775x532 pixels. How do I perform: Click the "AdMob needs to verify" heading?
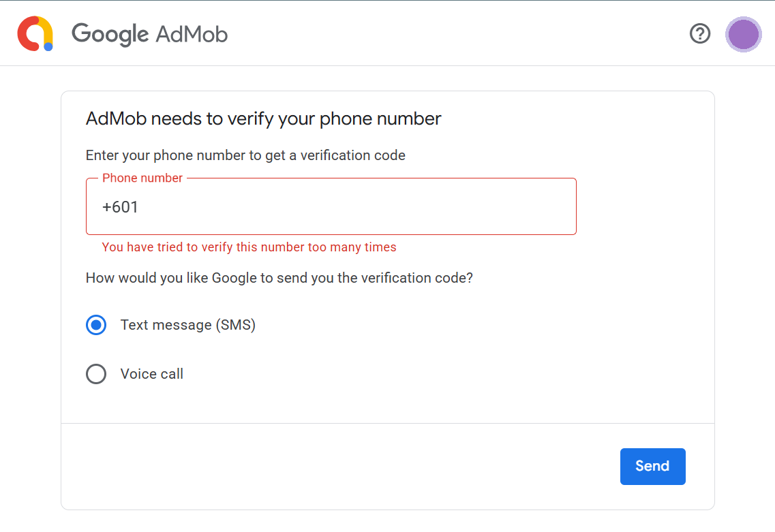tap(263, 119)
